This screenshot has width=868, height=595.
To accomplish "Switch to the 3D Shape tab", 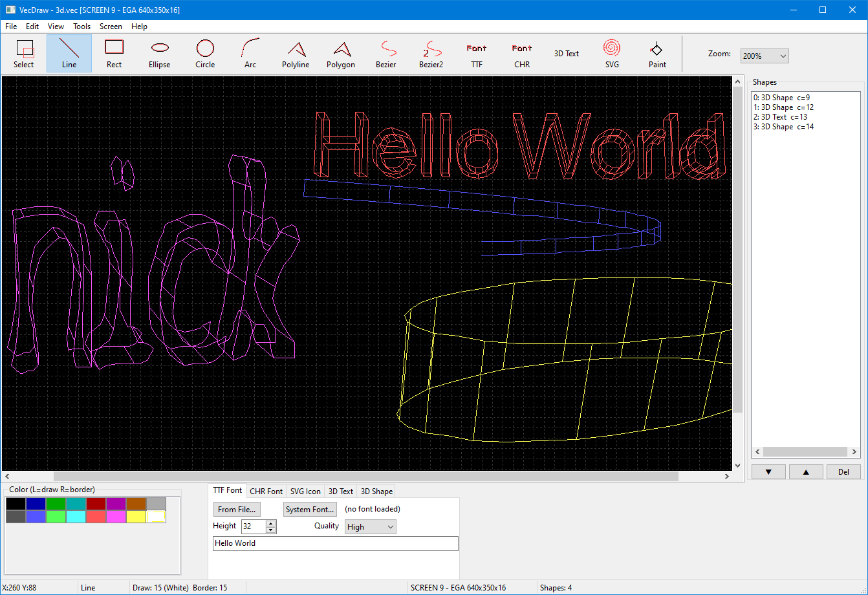I will [x=376, y=492].
